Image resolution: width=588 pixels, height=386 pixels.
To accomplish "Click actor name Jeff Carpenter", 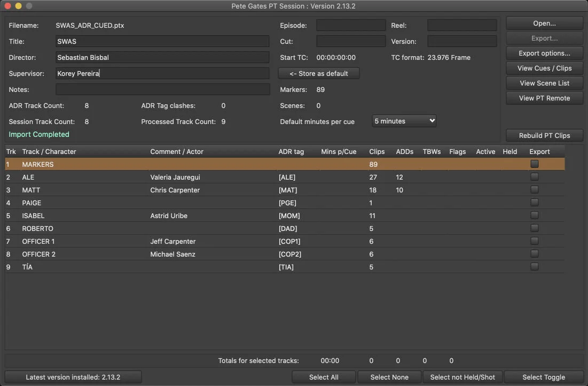I will click(x=173, y=242).
